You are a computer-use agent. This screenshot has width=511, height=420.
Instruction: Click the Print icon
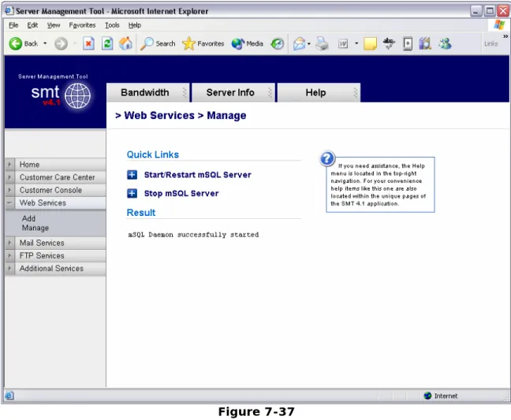[x=323, y=43]
